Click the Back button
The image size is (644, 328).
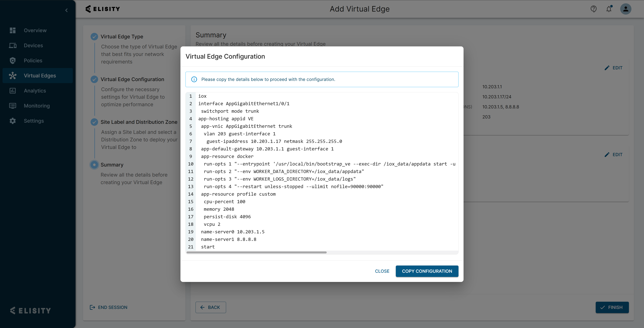[211, 307]
